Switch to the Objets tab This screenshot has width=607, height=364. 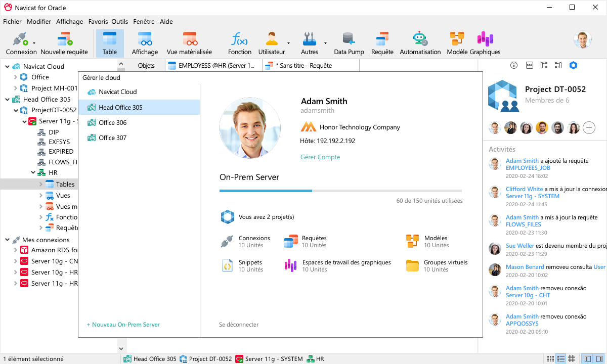point(146,66)
